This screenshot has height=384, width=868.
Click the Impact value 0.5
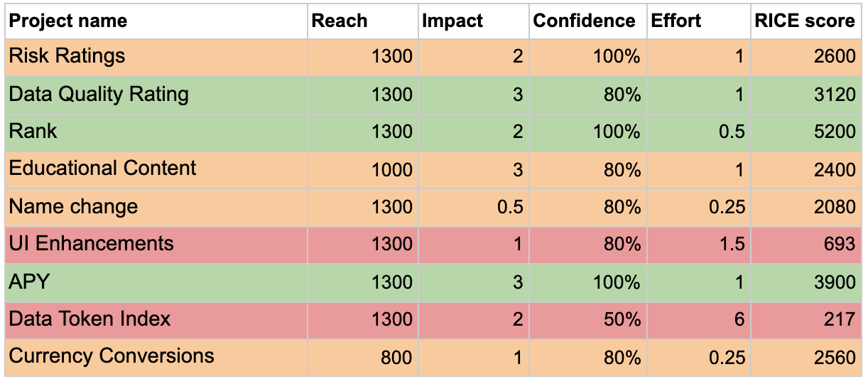click(x=474, y=207)
